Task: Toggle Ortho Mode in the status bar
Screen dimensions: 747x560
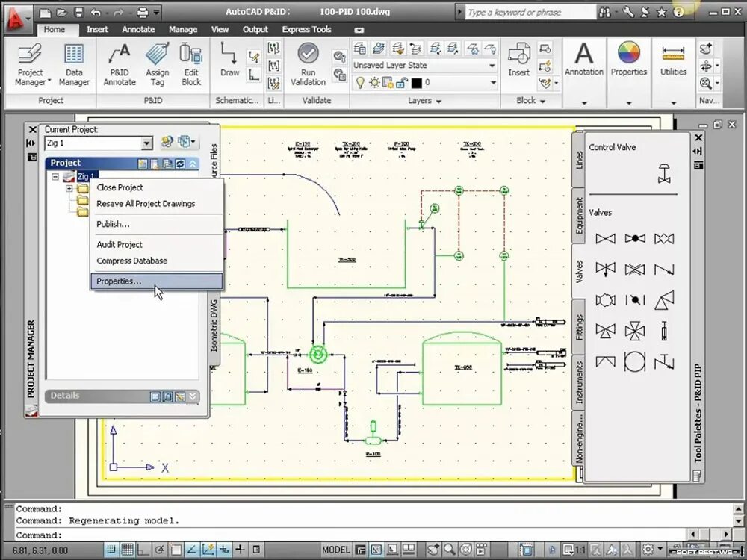Action: point(143,550)
